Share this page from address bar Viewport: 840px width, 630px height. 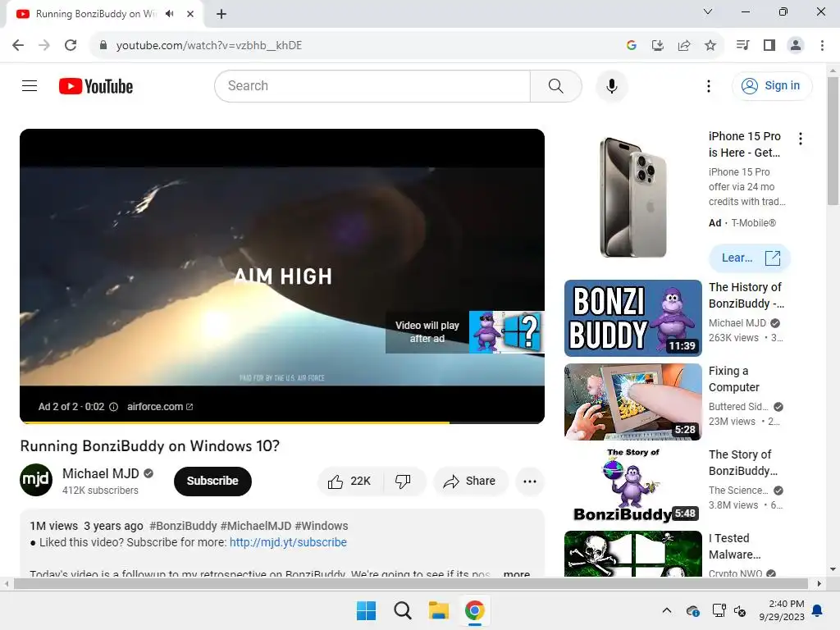coord(684,45)
